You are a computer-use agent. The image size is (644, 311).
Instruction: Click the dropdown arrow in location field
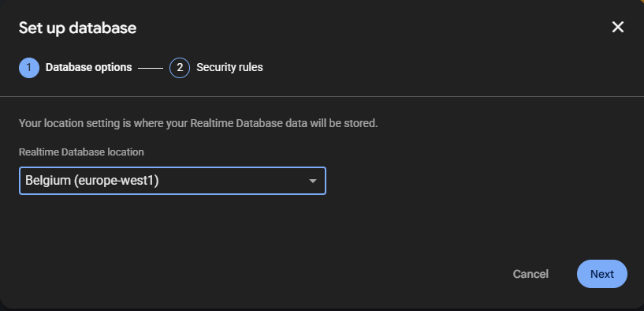click(313, 181)
